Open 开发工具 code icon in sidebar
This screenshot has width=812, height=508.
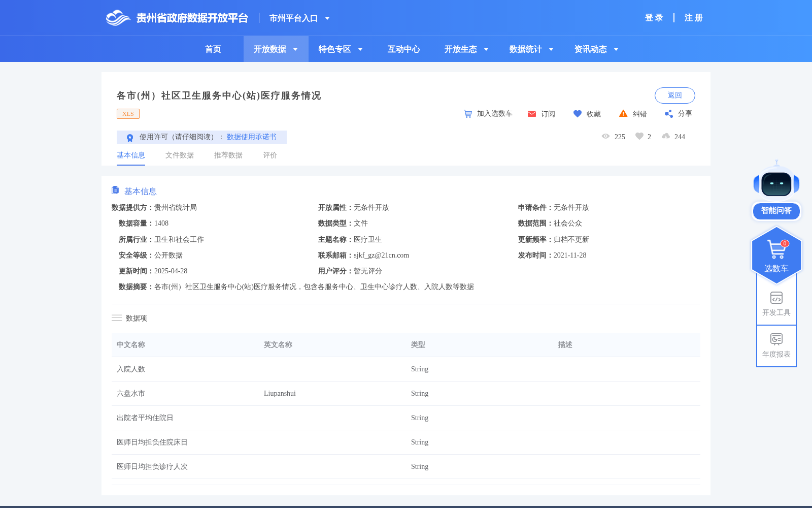(776, 298)
